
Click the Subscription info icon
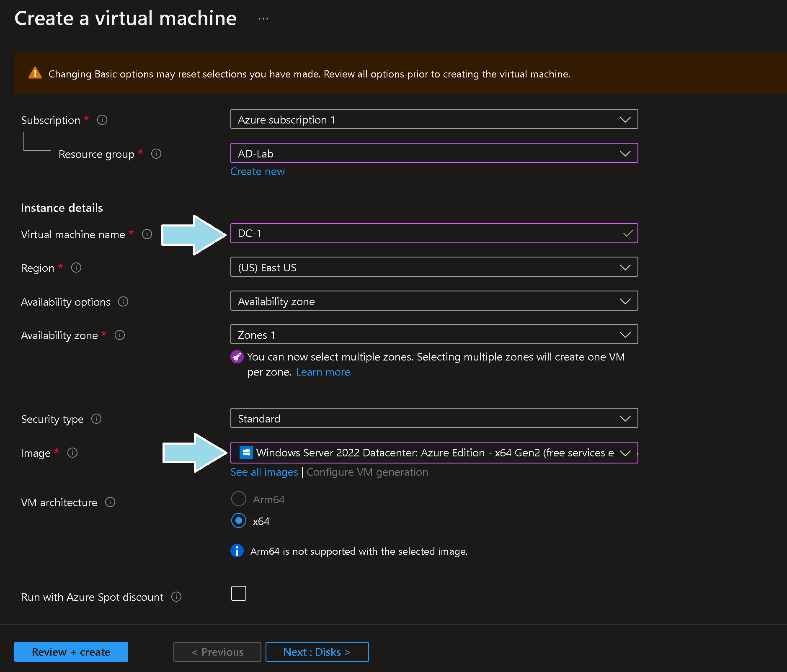102,120
